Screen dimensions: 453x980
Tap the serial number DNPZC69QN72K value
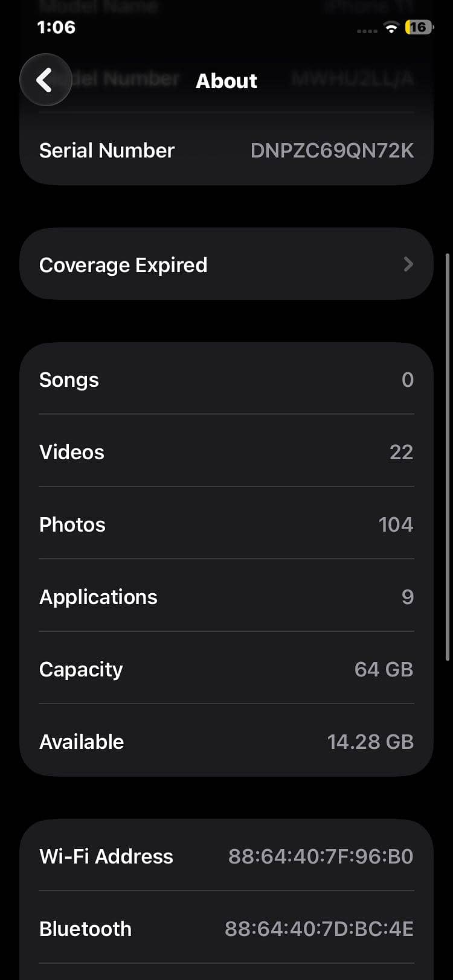(x=332, y=150)
